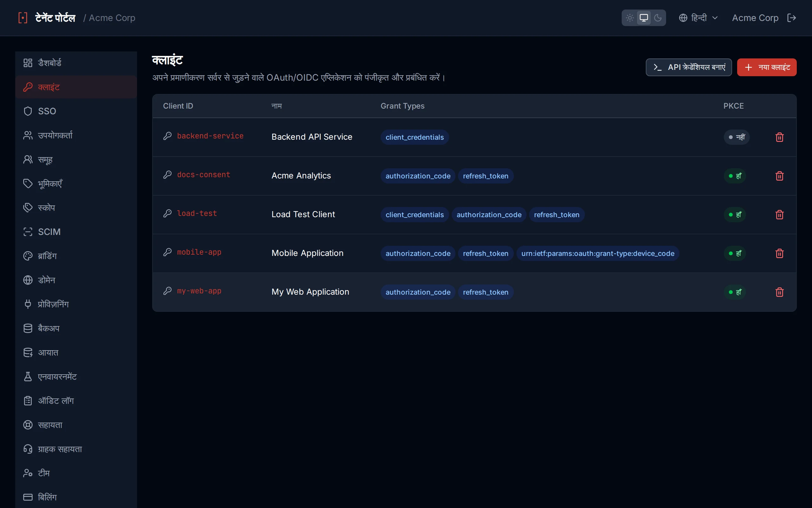Click Load Test Client name cell
Viewport: 812px width, 508px height.
coord(303,214)
